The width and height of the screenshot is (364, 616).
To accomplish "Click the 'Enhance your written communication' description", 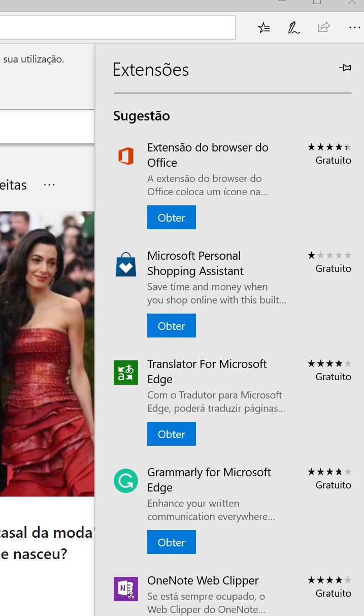I will tap(211, 510).
